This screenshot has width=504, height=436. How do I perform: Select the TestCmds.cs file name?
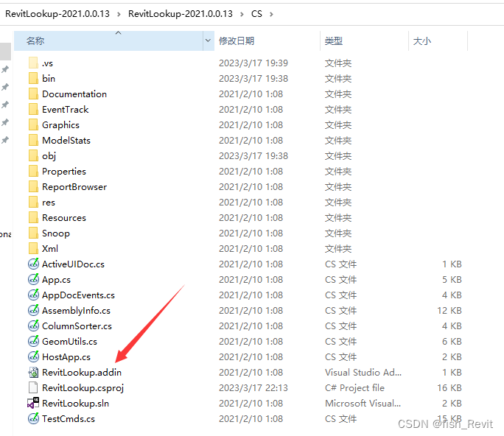[69, 418]
